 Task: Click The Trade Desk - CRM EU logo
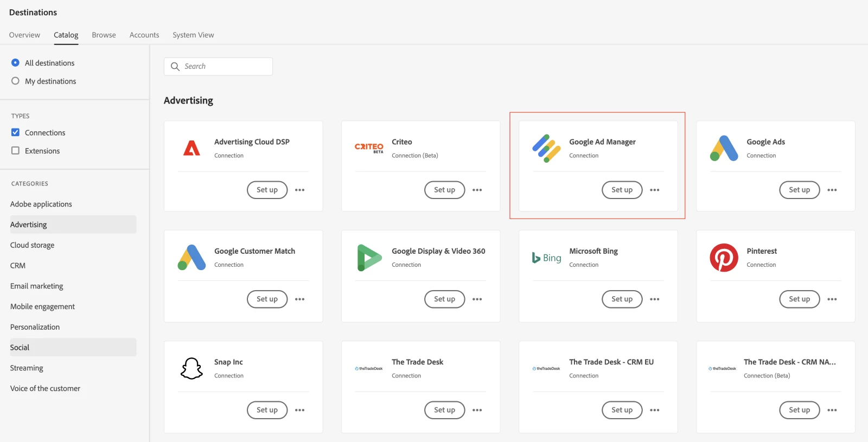[546, 368]
